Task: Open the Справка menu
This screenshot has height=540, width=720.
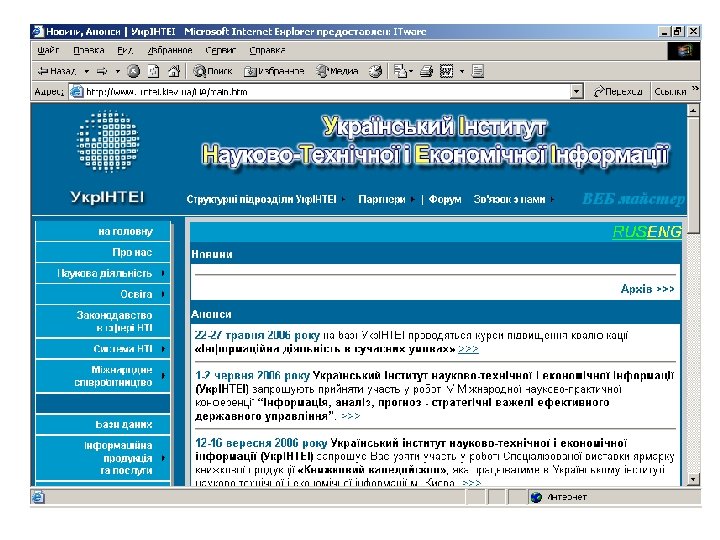Action: click(x=267, y=50)
